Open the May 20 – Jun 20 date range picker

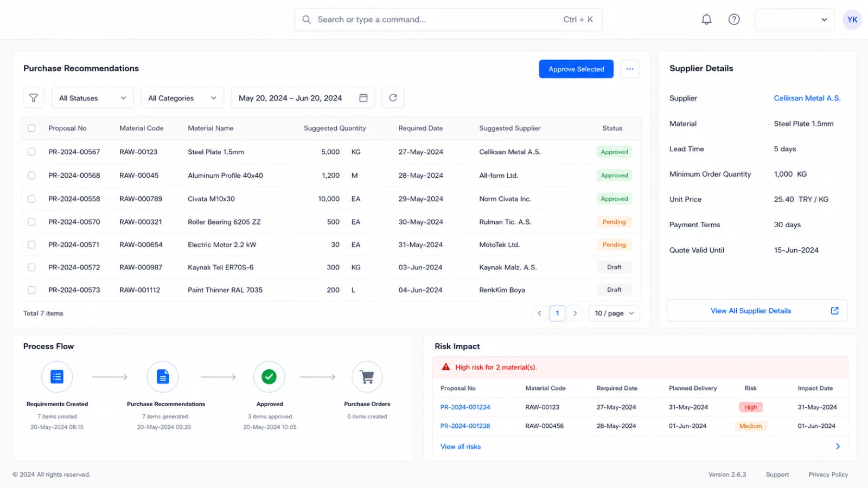tap(303, 98)
